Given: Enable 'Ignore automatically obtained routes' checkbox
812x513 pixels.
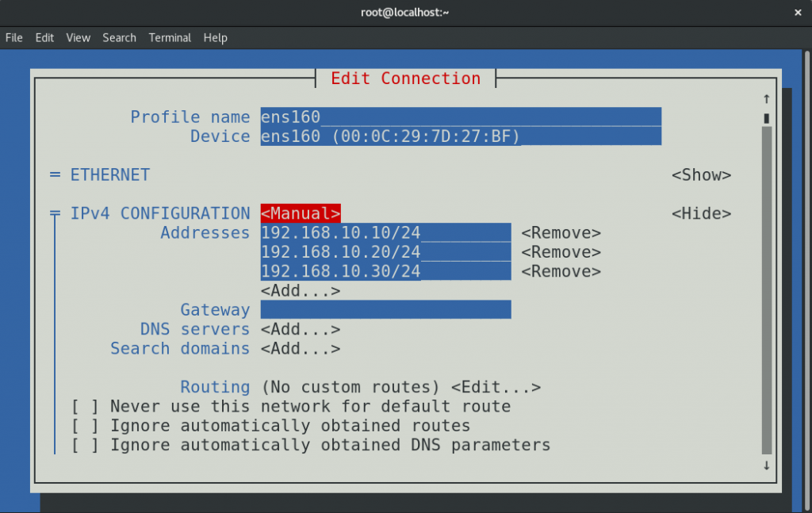Looking at the screenshot, I should (x=86, y=426).
